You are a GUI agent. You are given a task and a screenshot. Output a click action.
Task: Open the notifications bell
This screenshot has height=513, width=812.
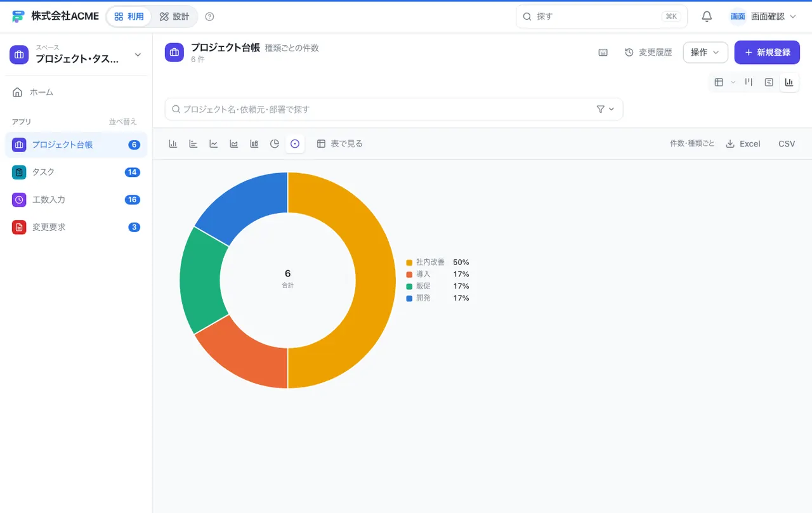tap(707, 16)
